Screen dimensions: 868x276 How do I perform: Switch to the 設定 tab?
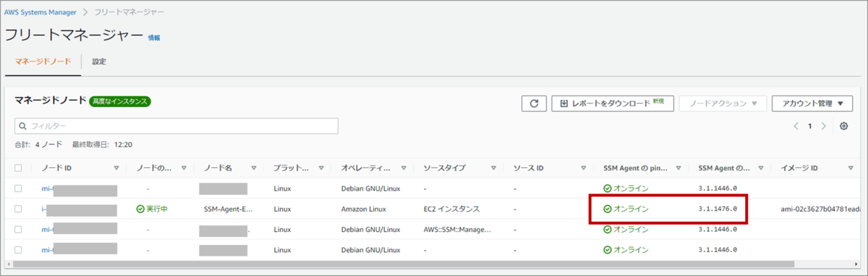pos(99,62)
